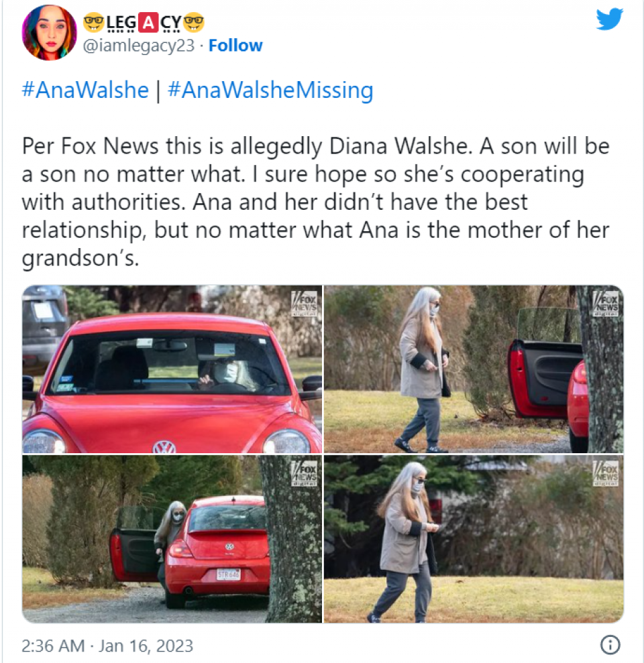The image size is (644, 663).
Task: Open the #AnaWalsheMissing hashtag link
Action: coord(270,90)
